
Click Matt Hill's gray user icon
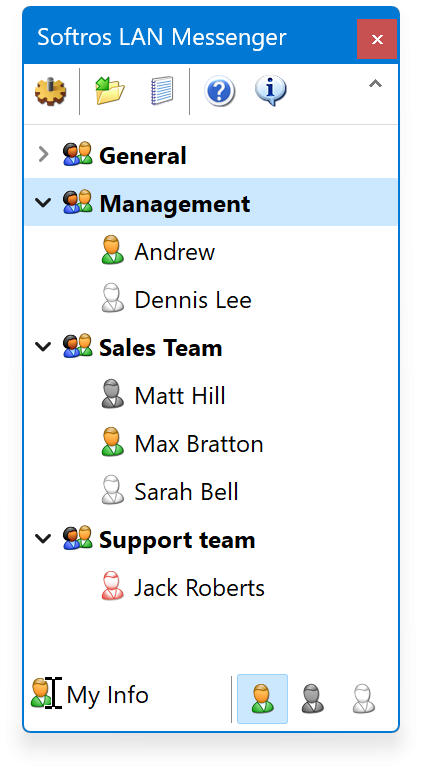click(x=113, y=394)
